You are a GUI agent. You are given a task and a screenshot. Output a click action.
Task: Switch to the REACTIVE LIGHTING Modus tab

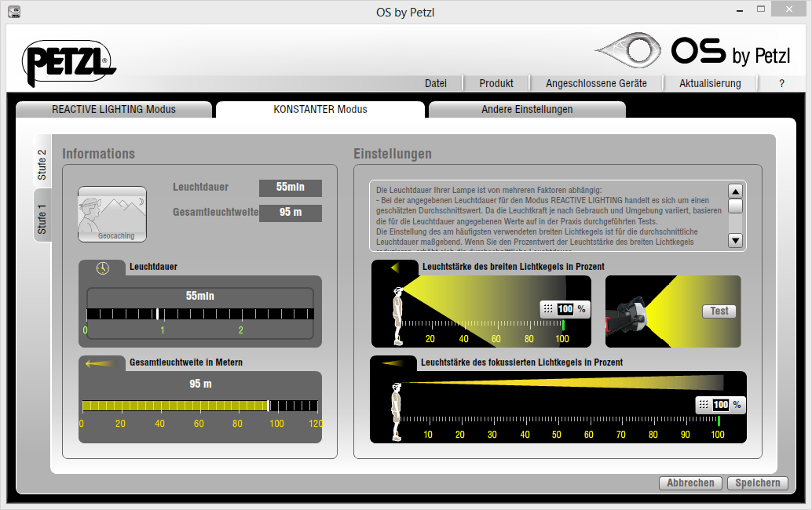tap(114, 110)
